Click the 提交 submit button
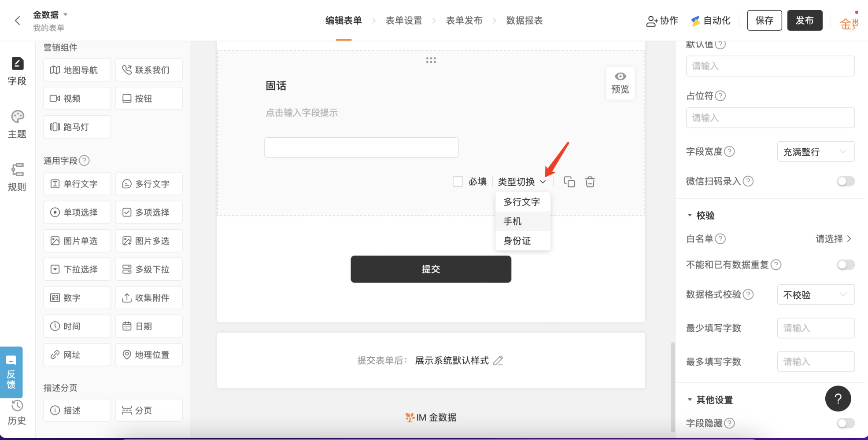Viewport: 868px width, 440px height. pyautogui.click(x=431, y=269)
